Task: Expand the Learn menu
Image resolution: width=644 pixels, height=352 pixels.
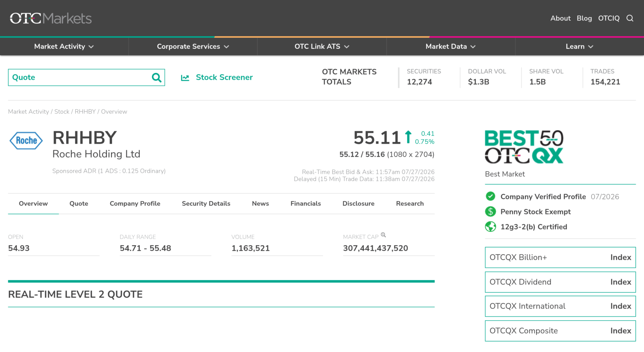Action: (580, 47)
